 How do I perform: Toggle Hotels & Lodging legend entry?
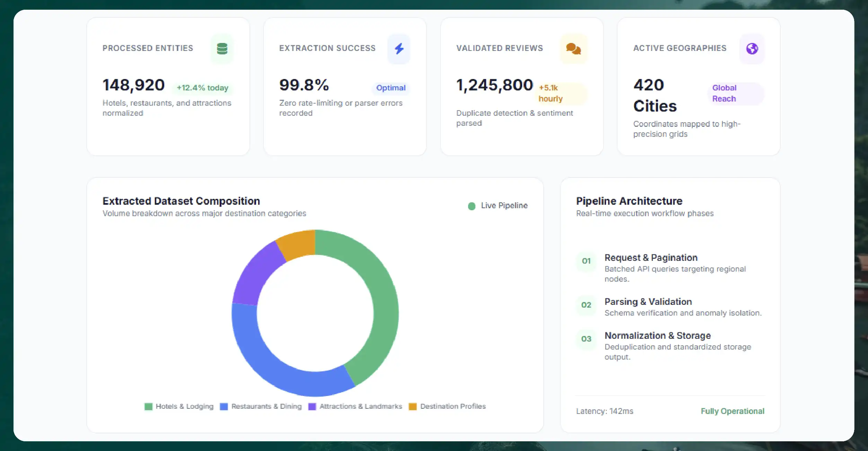coord(179,406)
